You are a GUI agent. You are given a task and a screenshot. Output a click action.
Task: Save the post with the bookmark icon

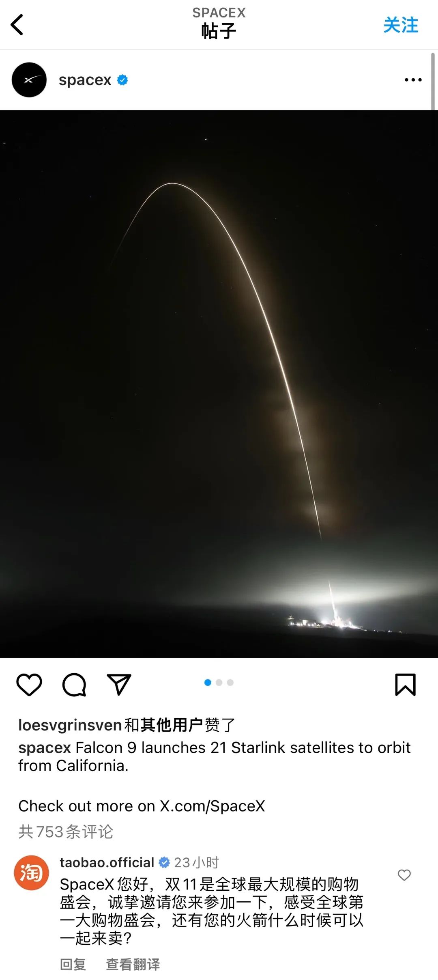[406, 685]
